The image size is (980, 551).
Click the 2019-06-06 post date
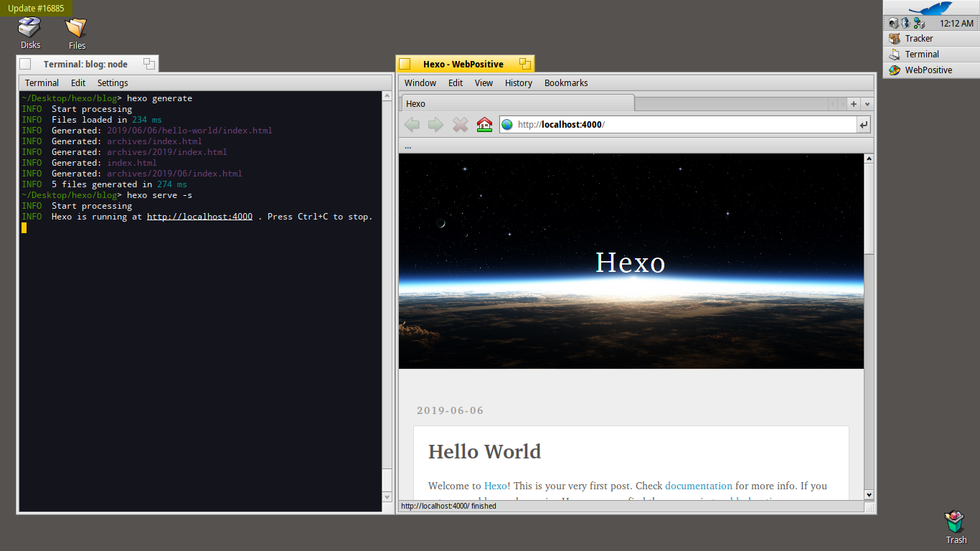coord(450,410)
